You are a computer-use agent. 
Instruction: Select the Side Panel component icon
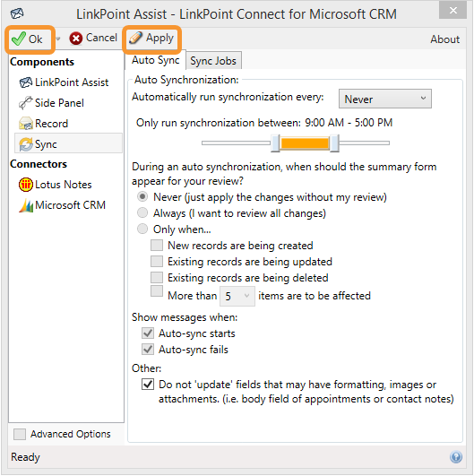25,102
